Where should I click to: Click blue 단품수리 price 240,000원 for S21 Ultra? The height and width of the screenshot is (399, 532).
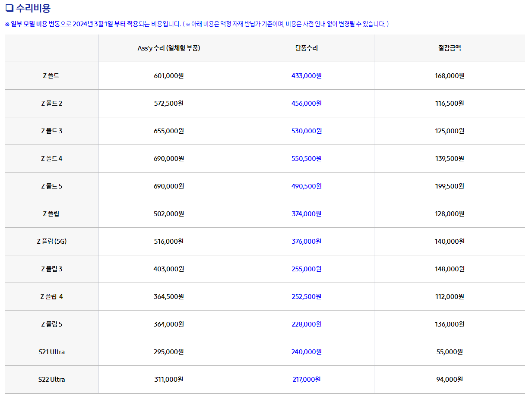click(307, 352)
